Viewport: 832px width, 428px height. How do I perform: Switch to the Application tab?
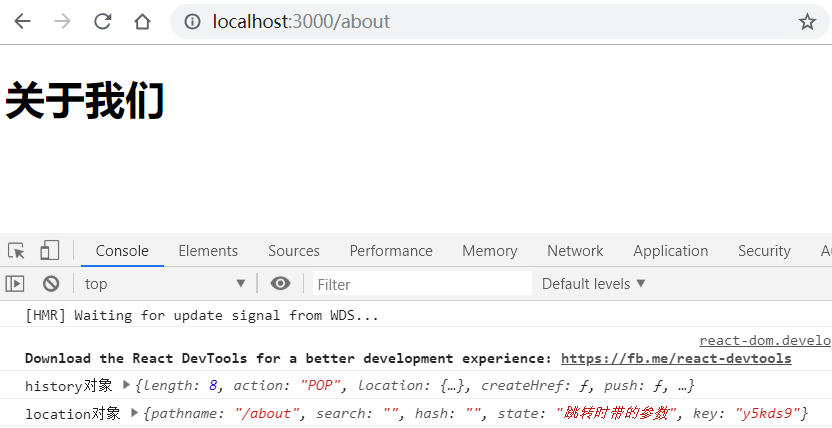coord(670,251)
